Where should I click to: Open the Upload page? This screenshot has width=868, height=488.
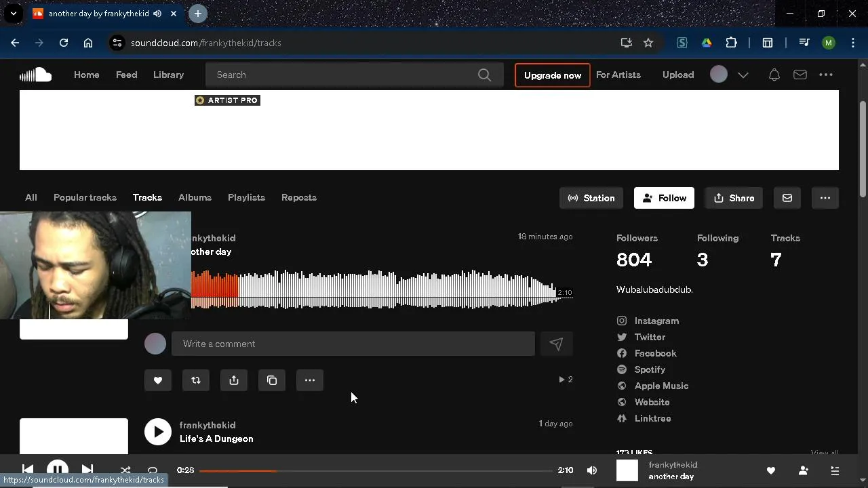678,75
